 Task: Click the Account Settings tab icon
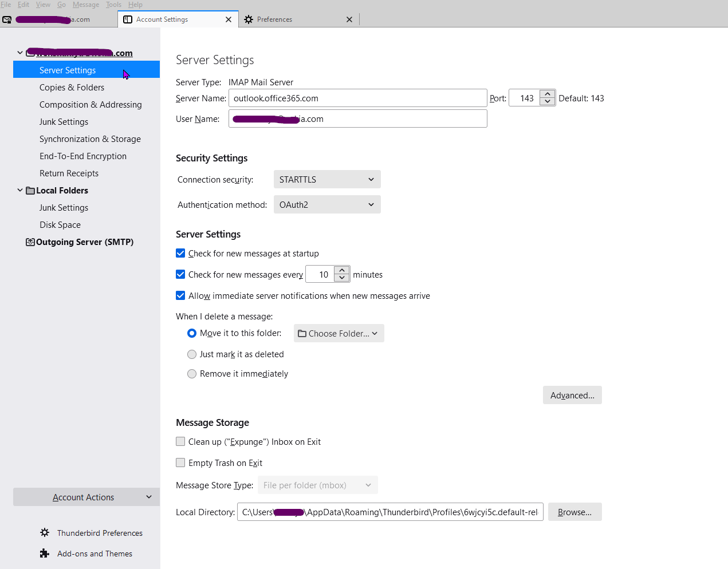(x=128, y=19)
